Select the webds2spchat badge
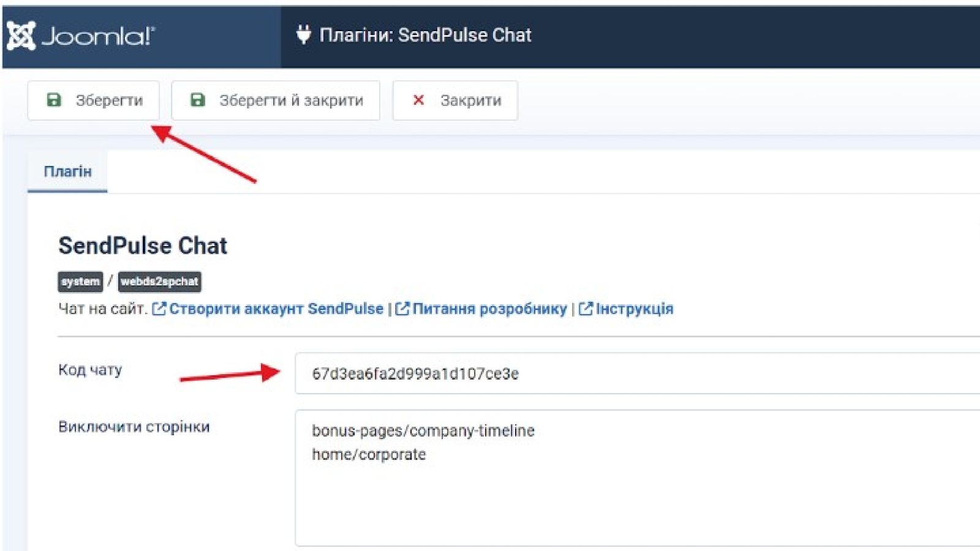 (x=160, y=282)
